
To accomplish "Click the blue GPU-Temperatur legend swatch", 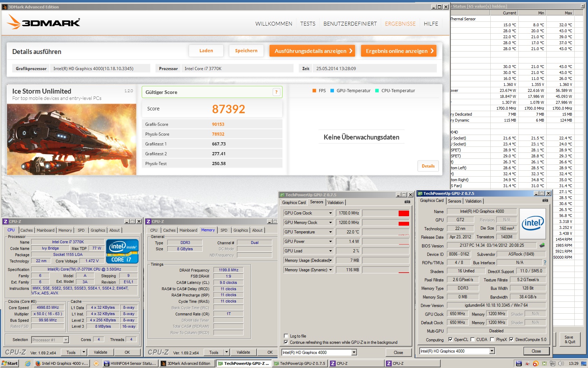I will pos(332,90).
